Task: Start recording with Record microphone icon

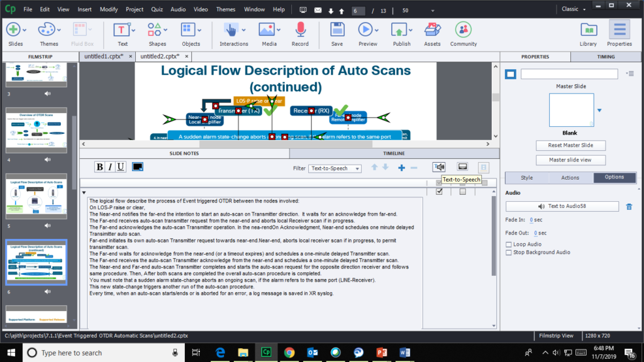Action: tap(300, 30)
